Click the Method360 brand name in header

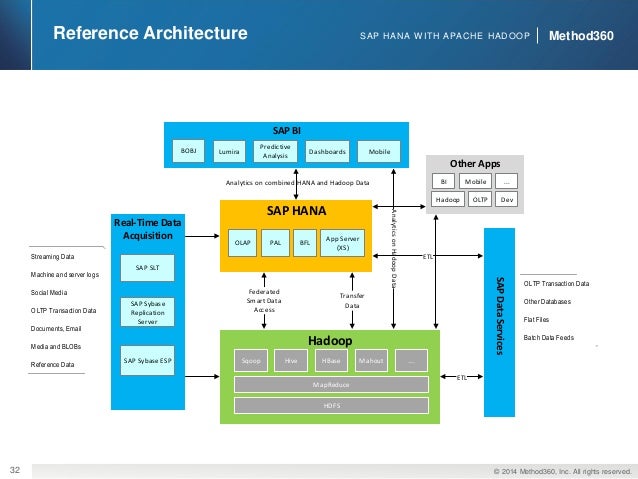[581, 36]
